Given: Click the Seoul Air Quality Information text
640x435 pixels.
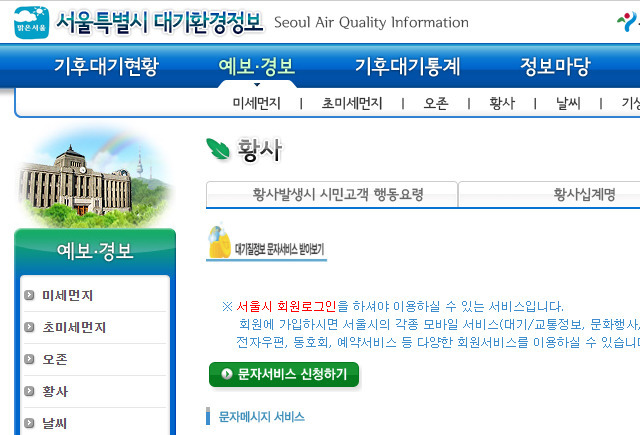Looking at the screenshot, I should pyautogui.click(x=371, y=22).
